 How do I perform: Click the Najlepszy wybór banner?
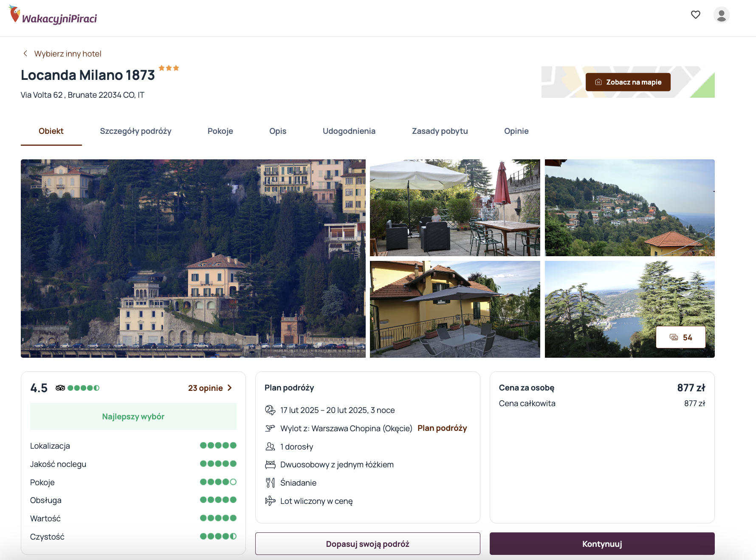tap(133, 416)
